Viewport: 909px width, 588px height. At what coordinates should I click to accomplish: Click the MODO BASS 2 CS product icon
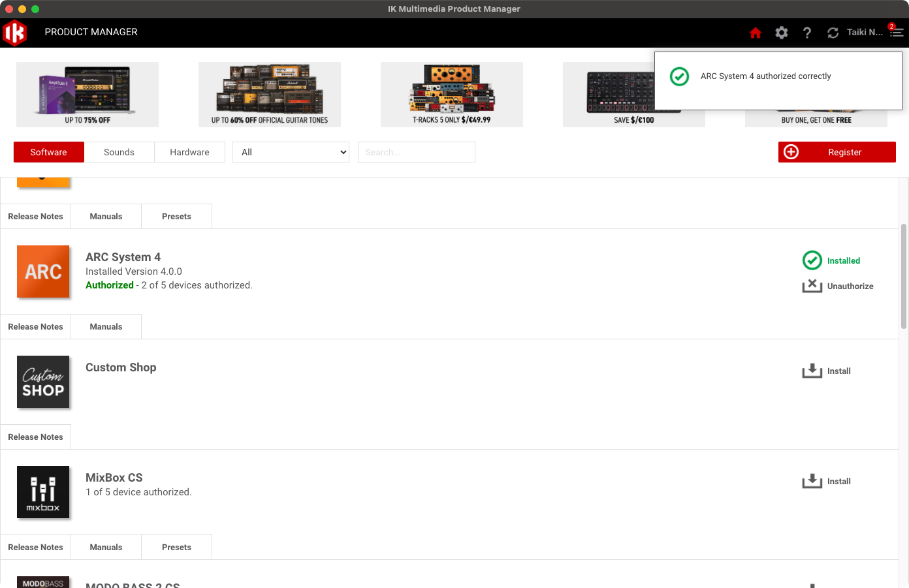(x=43, y=582)
